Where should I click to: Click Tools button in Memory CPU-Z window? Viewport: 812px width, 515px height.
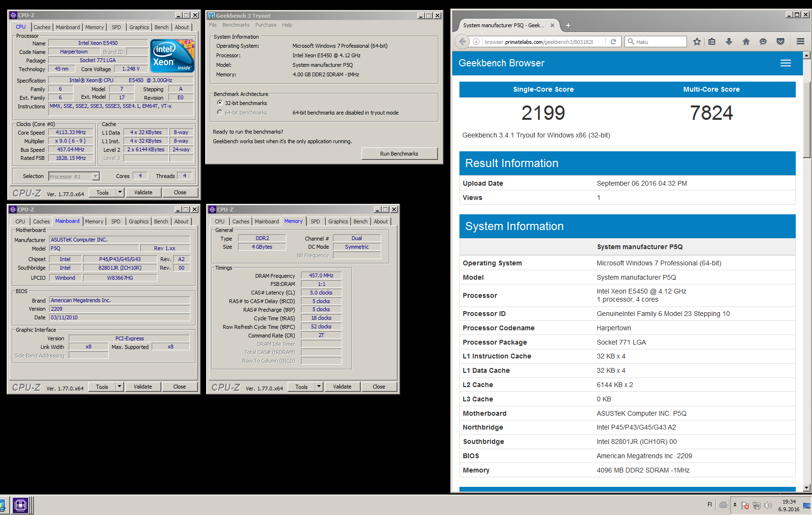[301, 387]
